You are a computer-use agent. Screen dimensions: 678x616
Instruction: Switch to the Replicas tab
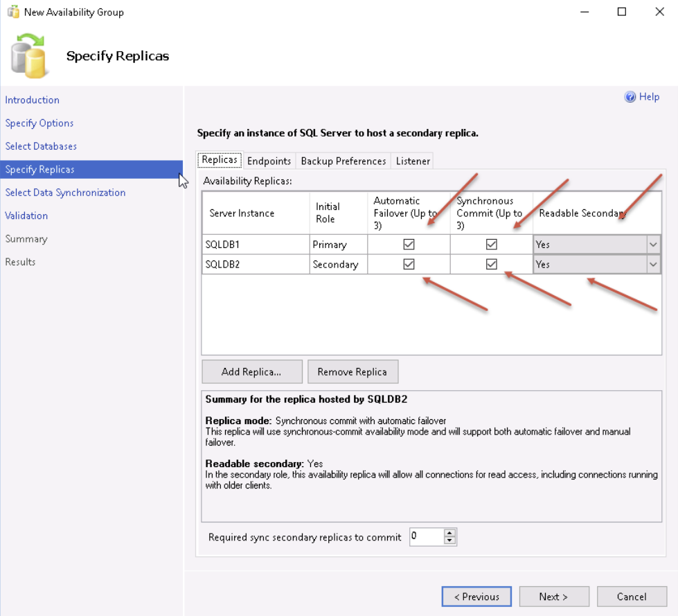point(220,159)
